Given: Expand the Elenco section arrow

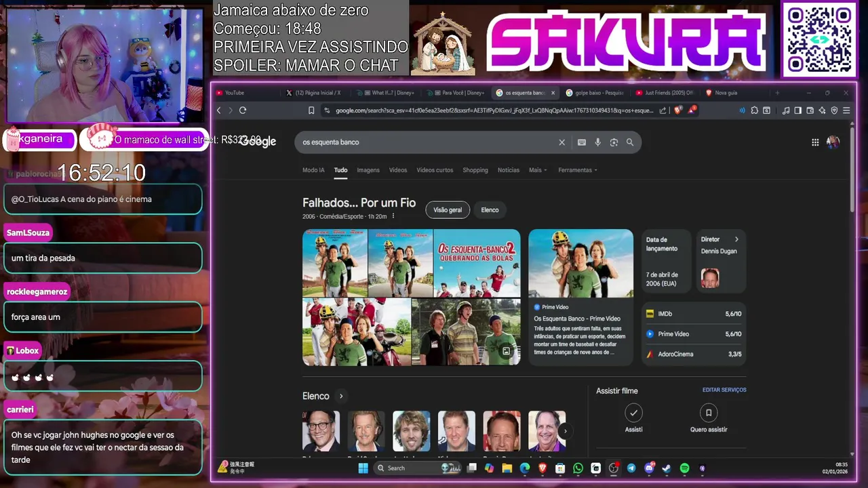Looking at the screenshot, I should coord(341,396).
